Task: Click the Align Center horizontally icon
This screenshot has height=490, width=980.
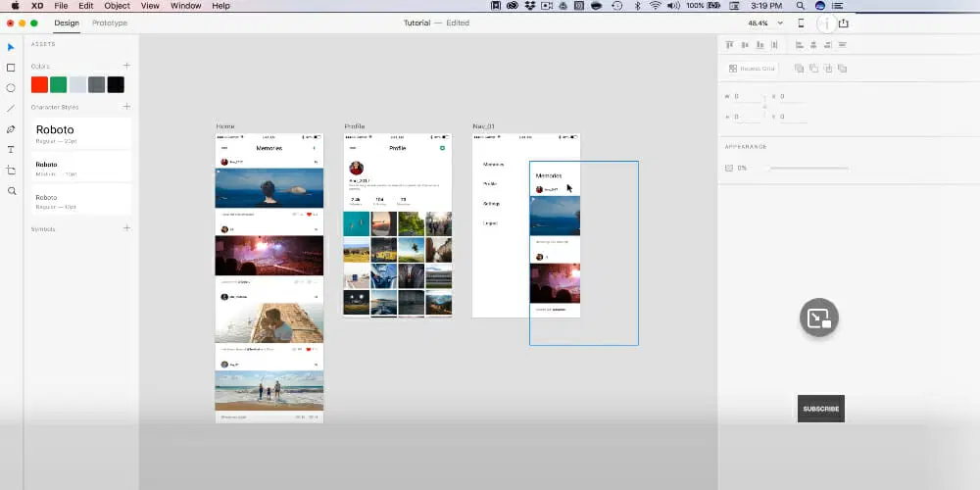Action: pos(813,45)
